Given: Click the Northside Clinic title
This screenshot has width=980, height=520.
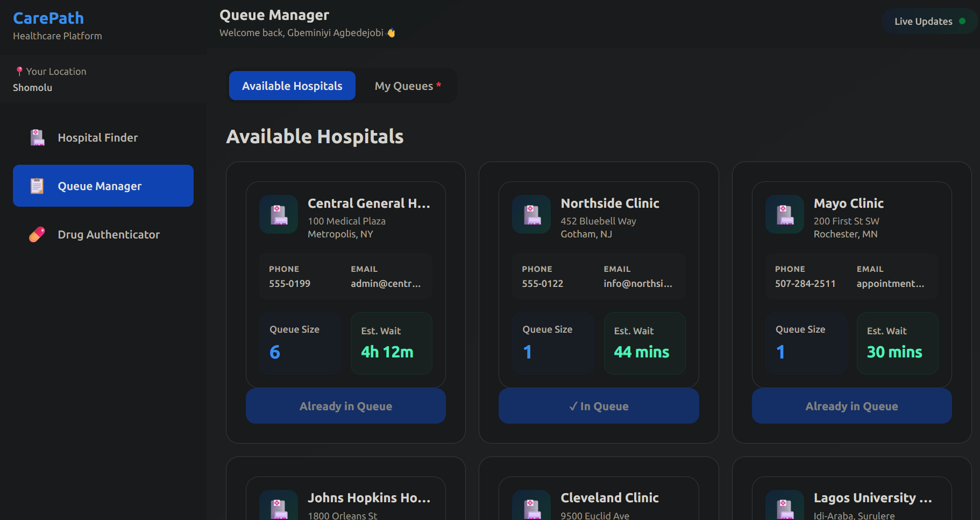Looking at the screenshot, I should (610, 203).
